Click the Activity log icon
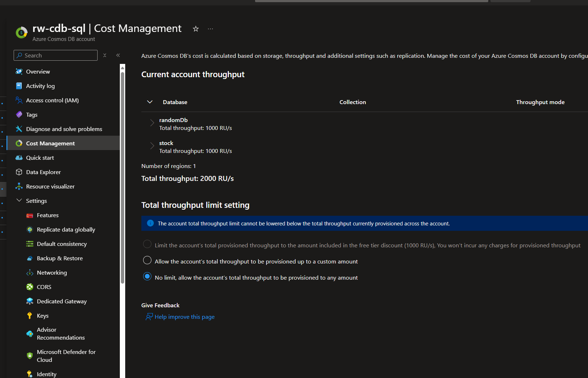588x378 pixels. 19,86
